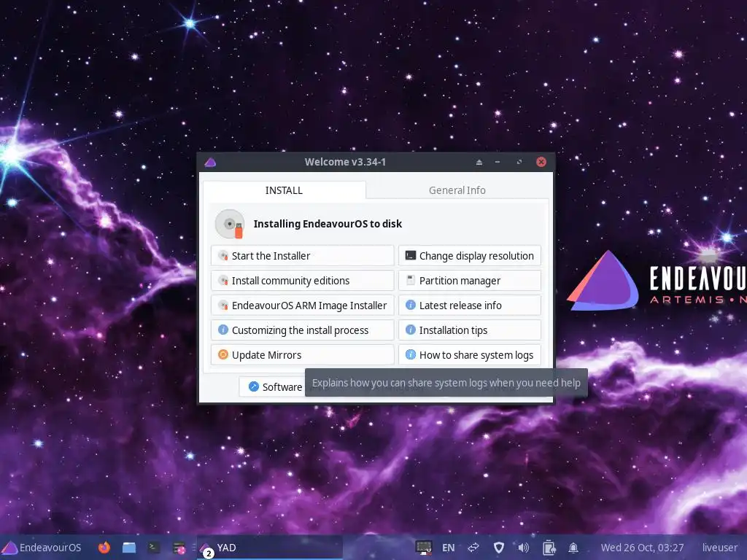Image resolution: width=747 pixels, height=560 pixels.
Task: Click the disk icon beside Partition manager
Action: click(410, 280)
